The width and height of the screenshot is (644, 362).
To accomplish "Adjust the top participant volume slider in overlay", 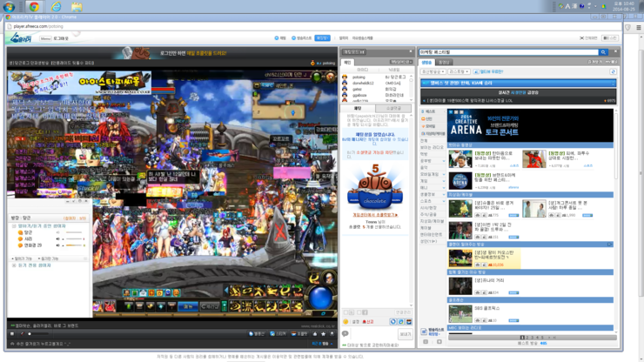I will click(74, 232).
